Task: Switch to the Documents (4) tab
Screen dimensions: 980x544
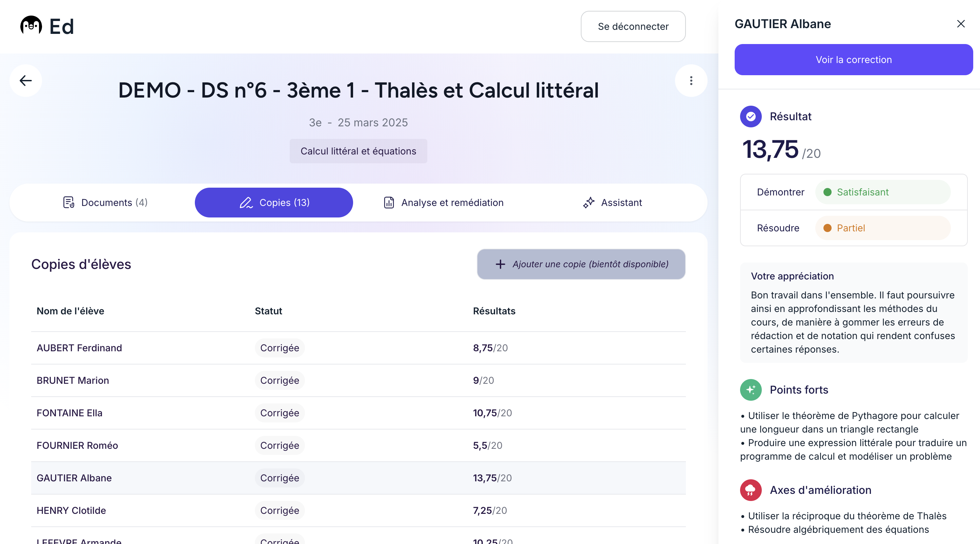Action: (x=105, y=203)
